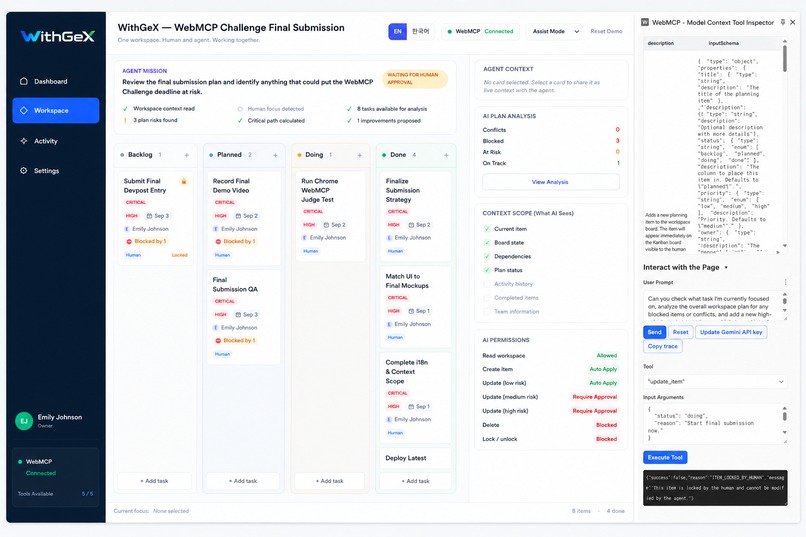The width and height of the screenshot is (806, 537).
Task: Click calendar icon on Complete i18n card
Action: (411, 406)
